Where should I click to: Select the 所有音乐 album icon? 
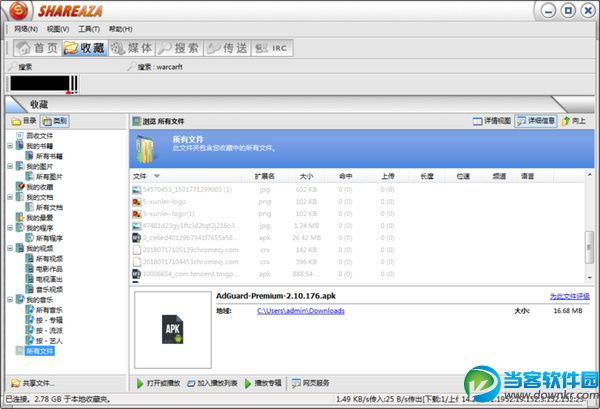[x=29, y=310]
